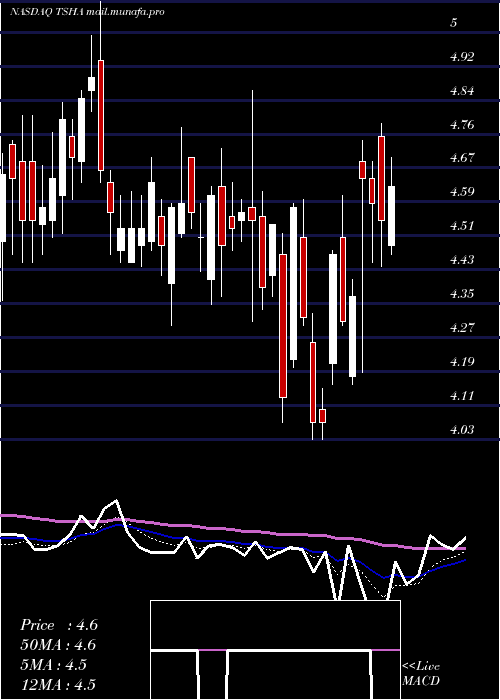
Task: Click the 4.43 price axis label
Action: point(461,260)
